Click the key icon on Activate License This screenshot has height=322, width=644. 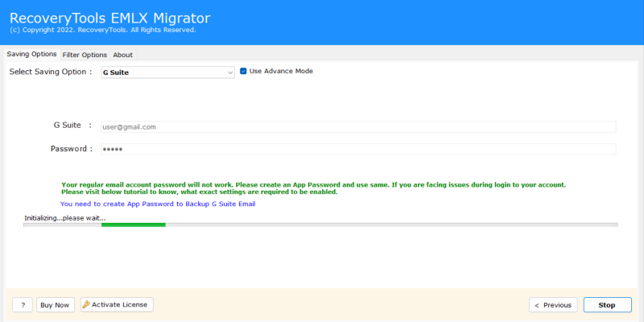86,305
